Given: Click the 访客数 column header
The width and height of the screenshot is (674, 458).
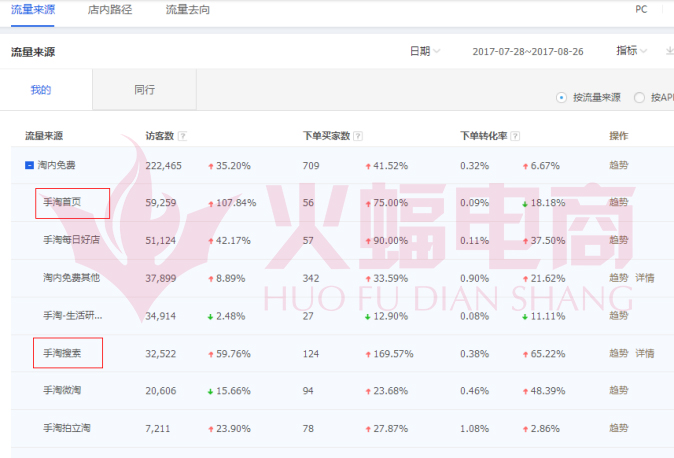Looking at the screenshot, I should 159,136.
